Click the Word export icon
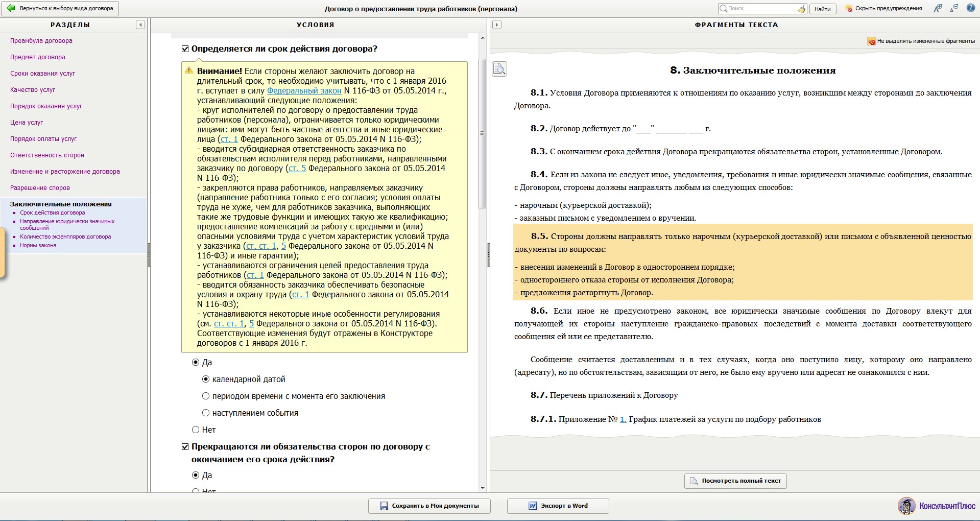This screenshot has width=980, height=521. [x=532, y=506]
